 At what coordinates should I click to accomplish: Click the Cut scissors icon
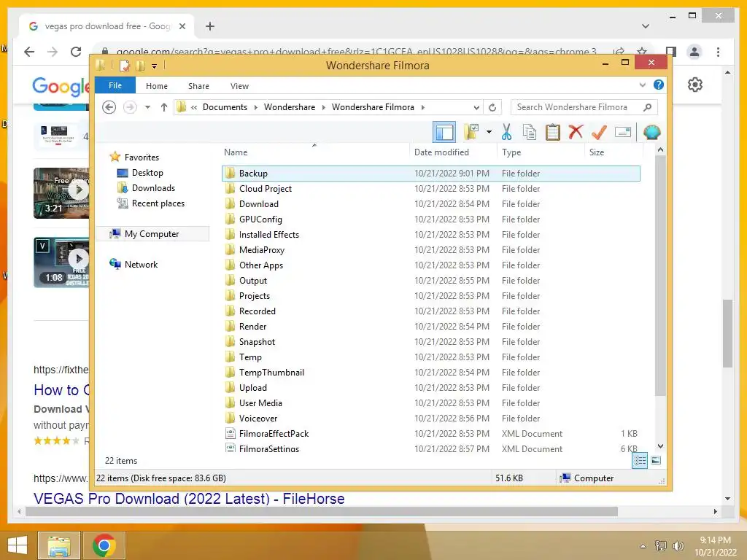coord(506,132)
